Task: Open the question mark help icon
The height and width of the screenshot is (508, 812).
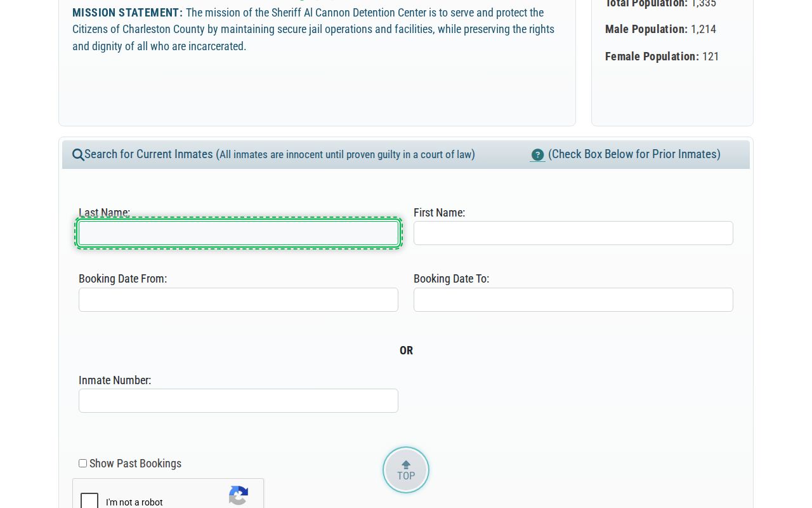Action: tap(537, 155)
